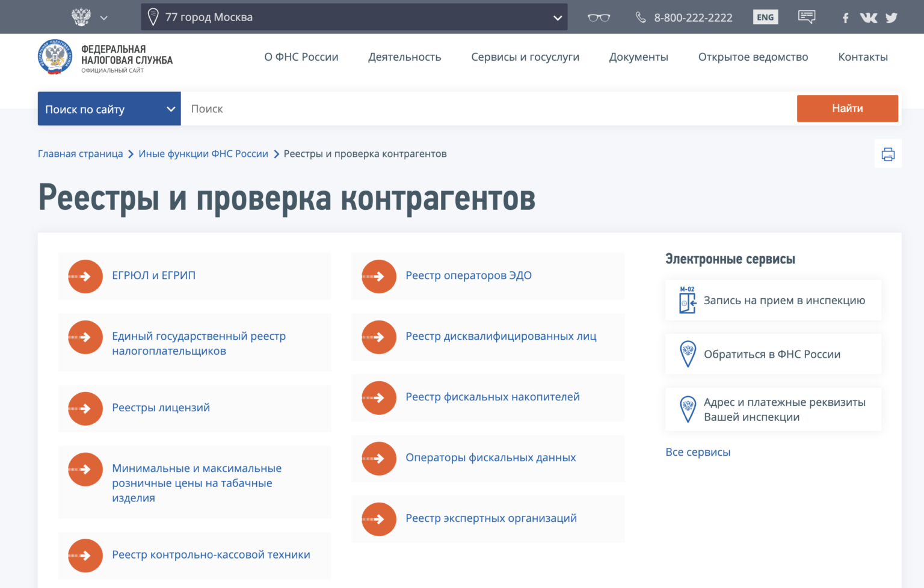Click the 'Реестры и проверка контрагентов' page title
This screenshot has width=924, height=588.
[287, 198]
